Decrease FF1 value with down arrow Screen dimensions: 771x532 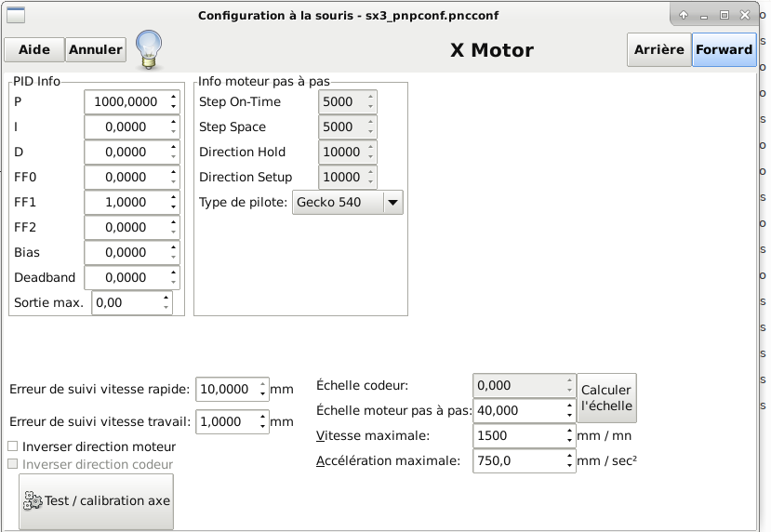point(174,207)
